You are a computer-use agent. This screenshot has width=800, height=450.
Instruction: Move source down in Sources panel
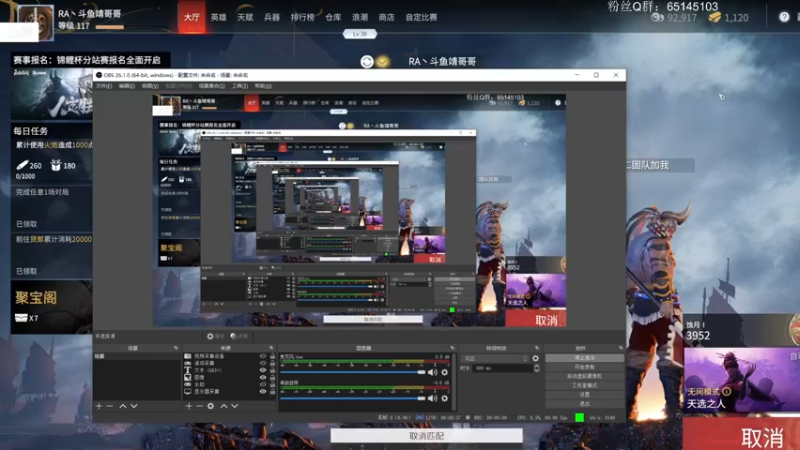(x=235, y=406)
